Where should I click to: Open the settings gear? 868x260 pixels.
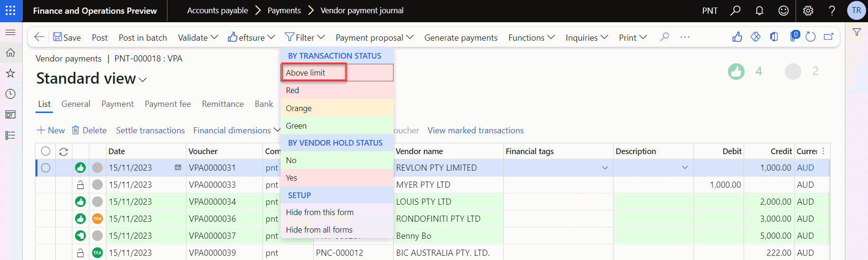point(808,10)
